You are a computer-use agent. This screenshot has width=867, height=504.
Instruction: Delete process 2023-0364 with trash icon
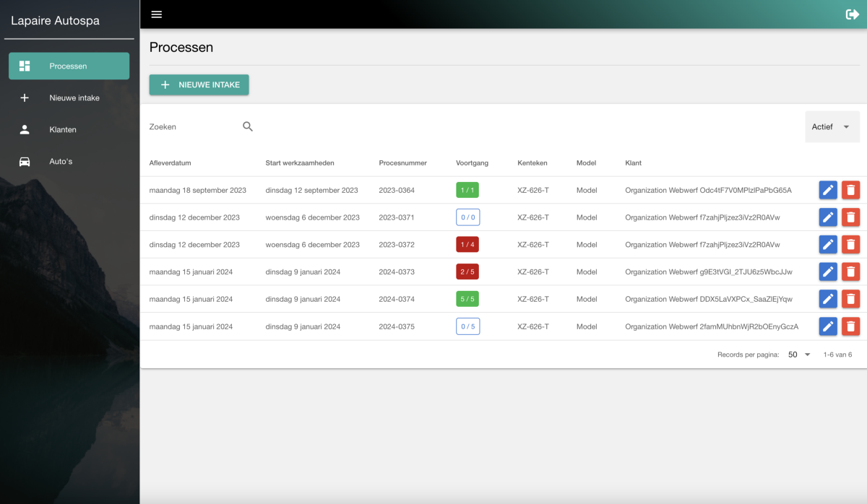850,190
